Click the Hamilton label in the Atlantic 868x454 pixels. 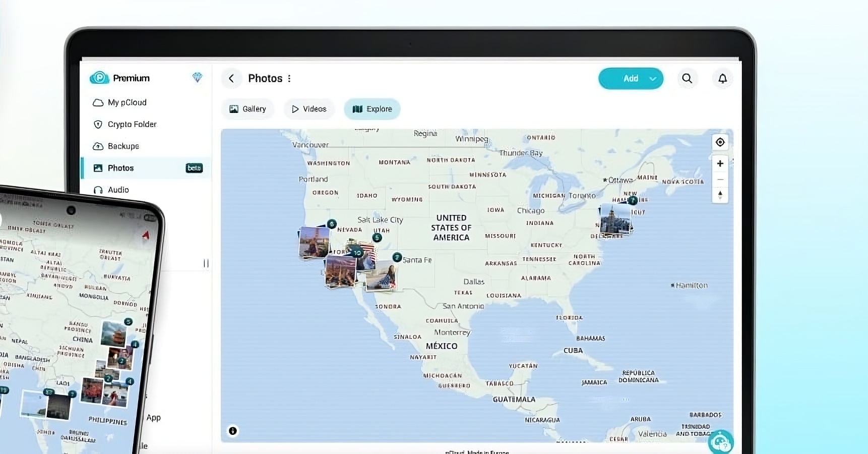point(689,286)
